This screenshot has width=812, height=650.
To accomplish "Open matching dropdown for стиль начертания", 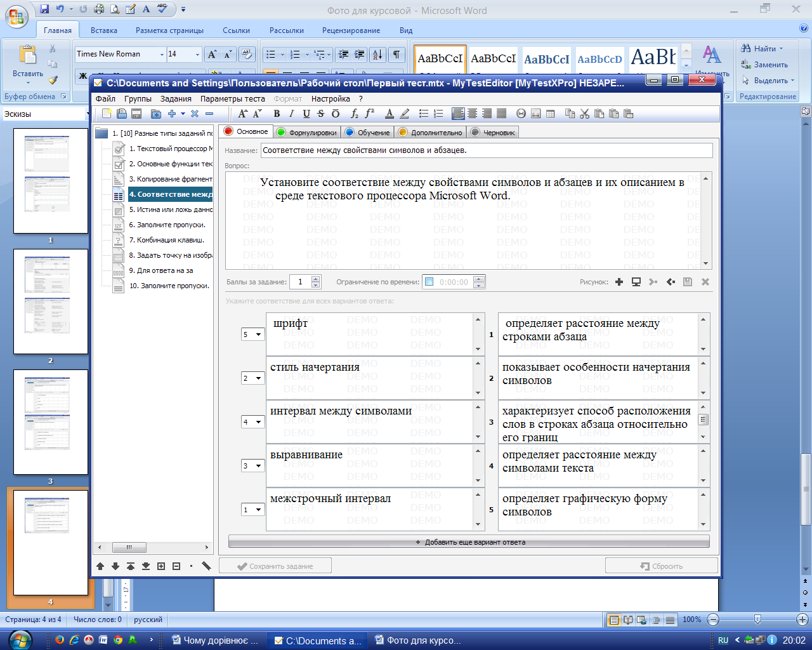I will click(258, 378).
